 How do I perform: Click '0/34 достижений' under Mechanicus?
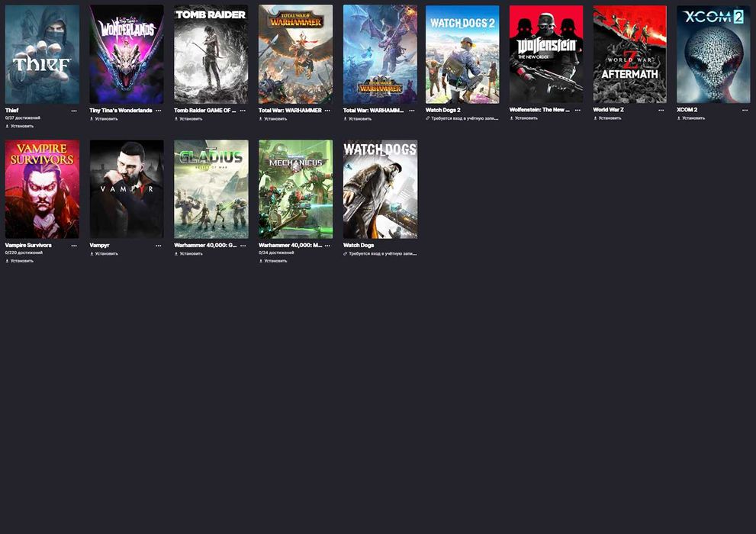pos(276,253)
